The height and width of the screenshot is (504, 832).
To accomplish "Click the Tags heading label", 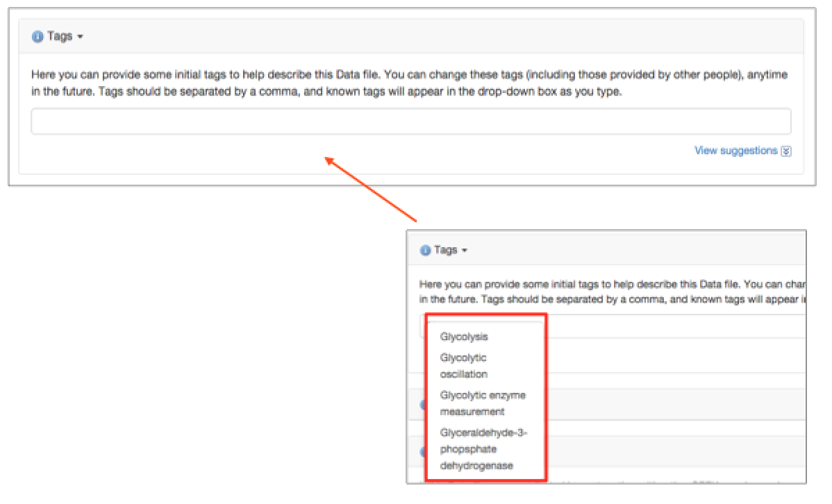I will pos(59,35).
